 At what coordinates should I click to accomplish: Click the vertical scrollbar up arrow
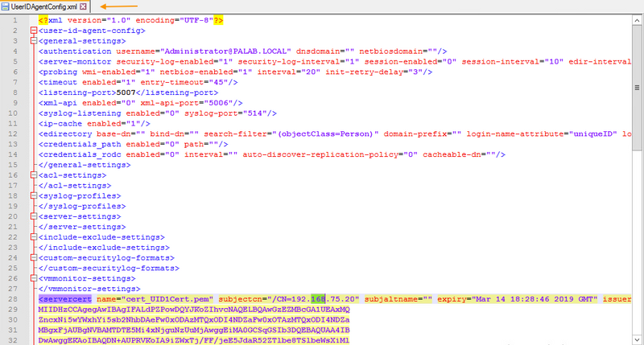click(637, 20)
